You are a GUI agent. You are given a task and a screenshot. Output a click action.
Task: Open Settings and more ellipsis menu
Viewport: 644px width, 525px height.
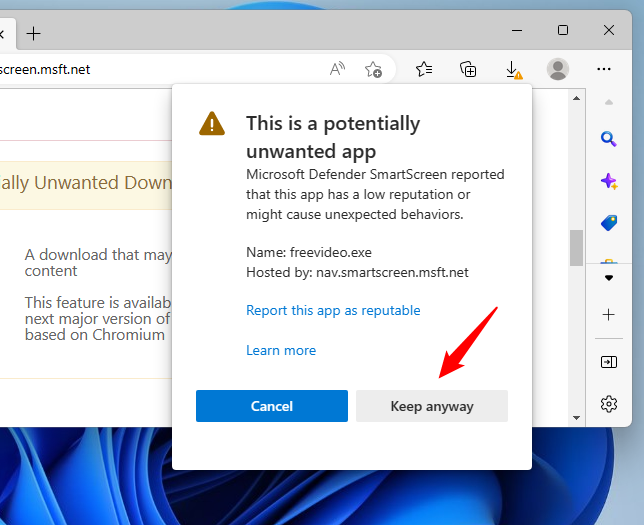[x=604, y=69]
